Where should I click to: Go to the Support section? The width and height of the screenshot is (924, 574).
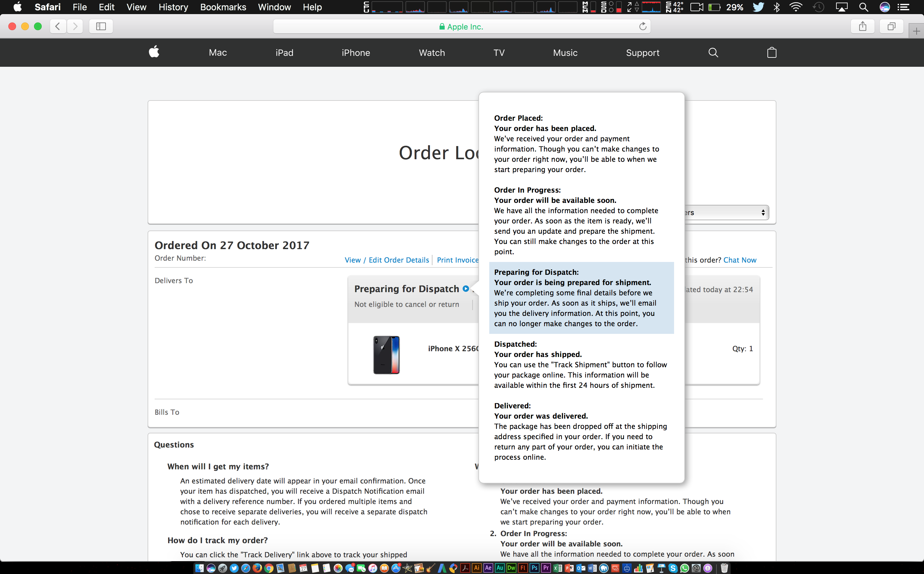[643, 53]
